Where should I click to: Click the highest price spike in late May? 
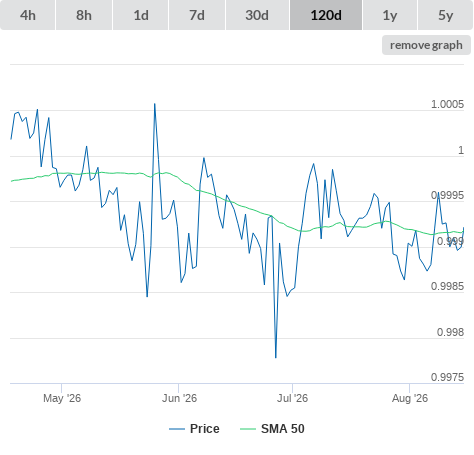pyautogui.click(x=155, y=104)
